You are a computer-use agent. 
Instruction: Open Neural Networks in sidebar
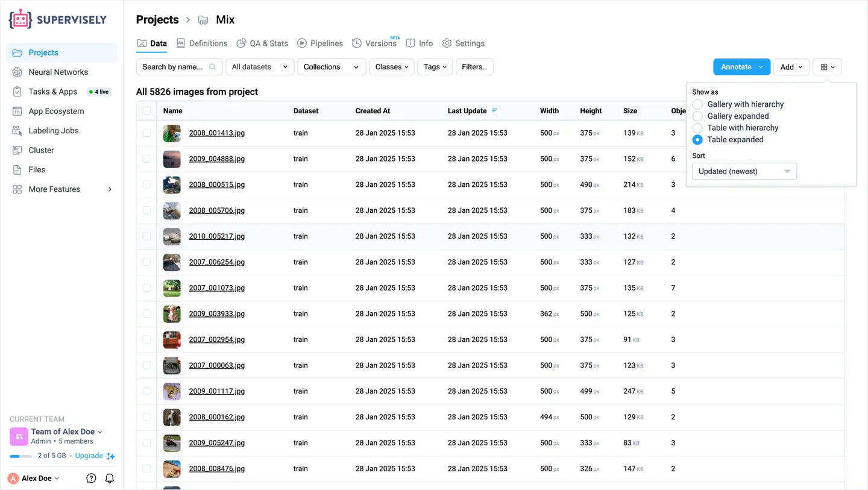61,72
